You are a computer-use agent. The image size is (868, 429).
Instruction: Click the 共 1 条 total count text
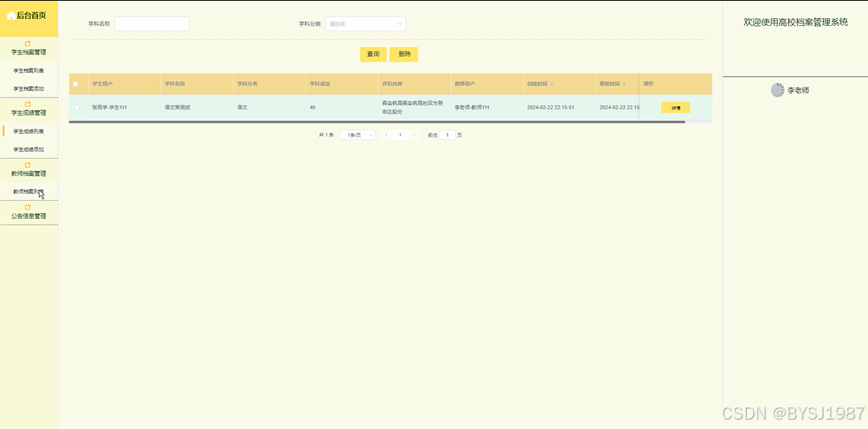point(327,135)
